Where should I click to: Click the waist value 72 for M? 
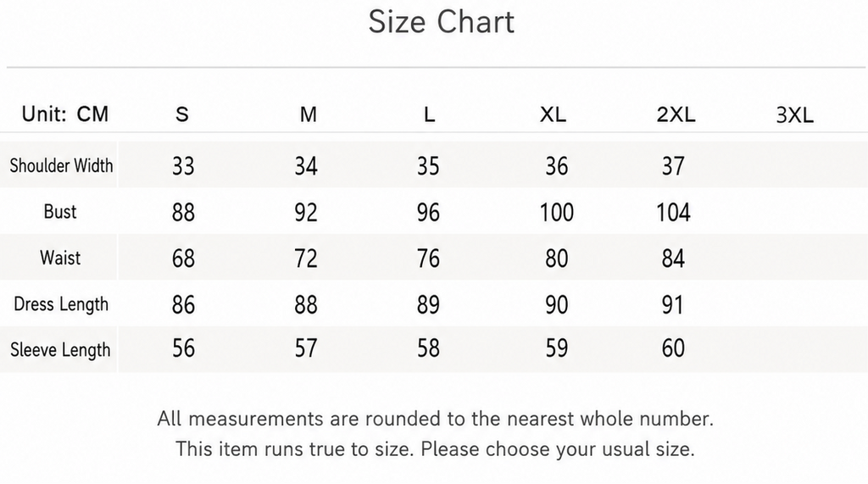305,259
